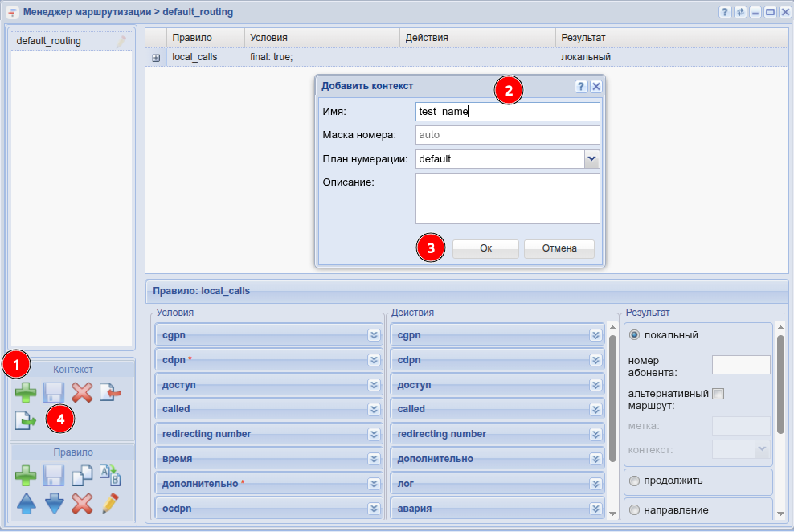The width and height of the screenshot is (794, 532).
Task: Expand the время conditions section
Action: (x=374, y=459)
